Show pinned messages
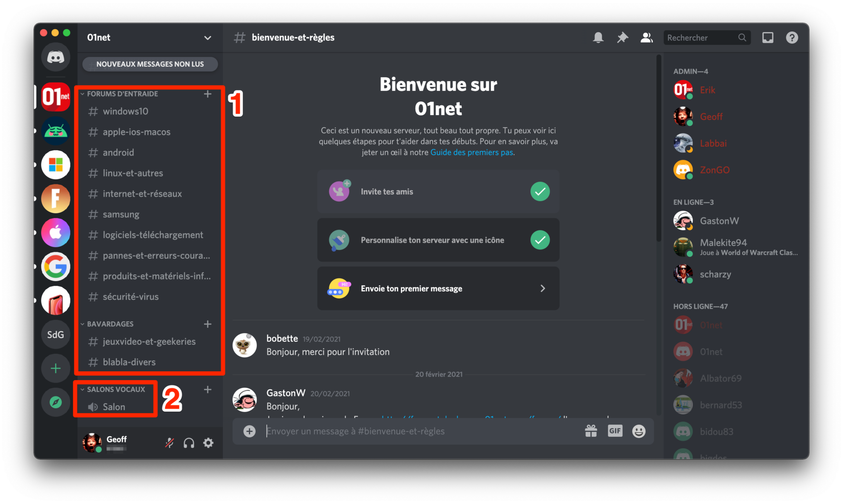The height and width of the screenshot is (504, 843). [622, 37]
